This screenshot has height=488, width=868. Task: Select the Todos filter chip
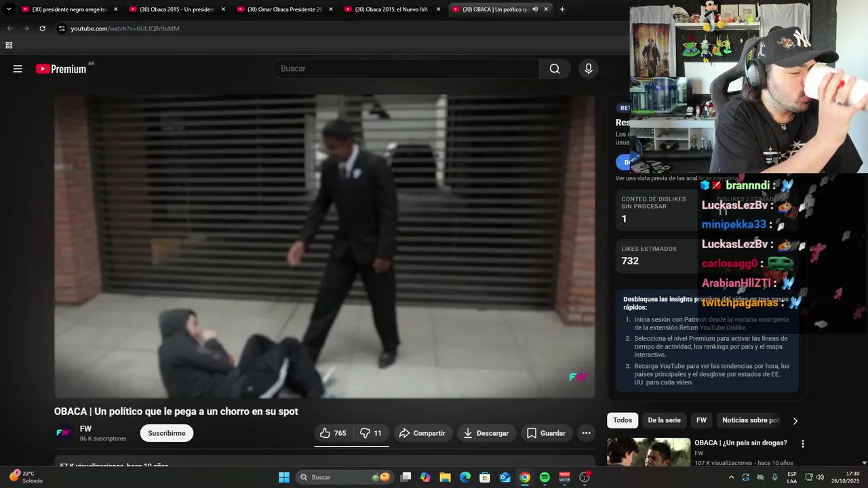point(623,420)
